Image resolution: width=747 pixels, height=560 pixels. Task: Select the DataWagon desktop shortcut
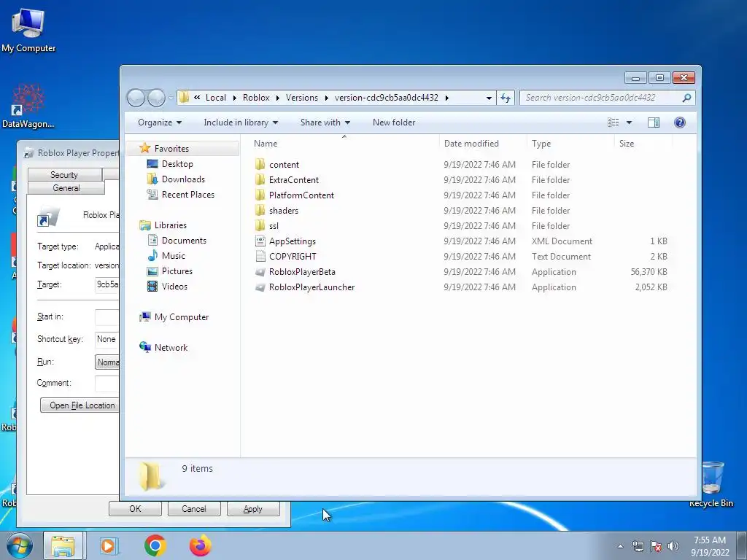point(28,106)
